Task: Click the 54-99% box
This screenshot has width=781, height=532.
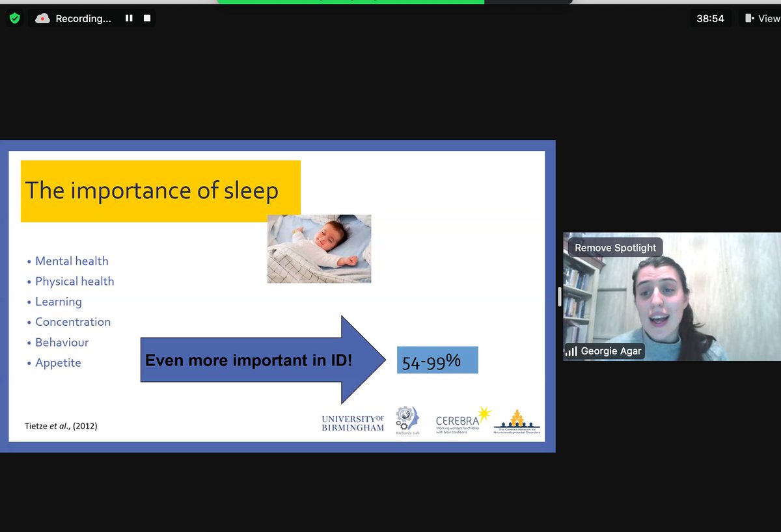Action: pos(437,360)
